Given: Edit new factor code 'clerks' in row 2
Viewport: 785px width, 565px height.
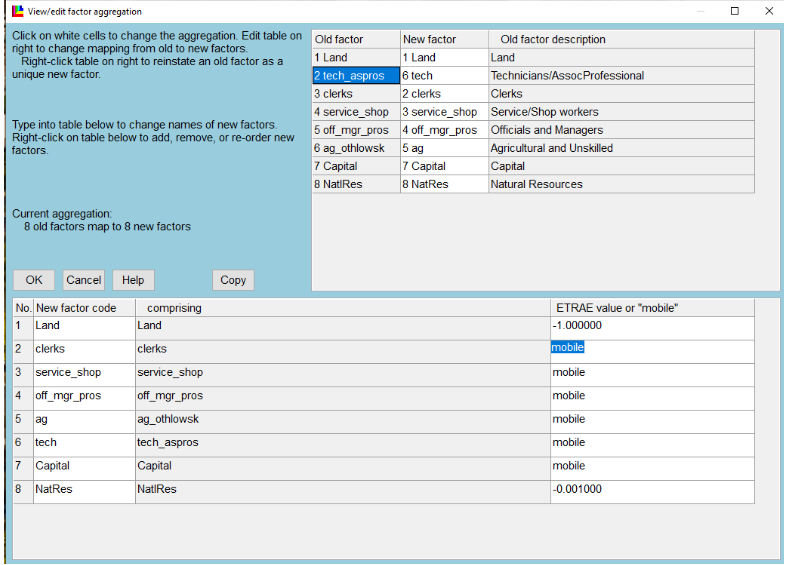Looking at the screenshot, I should click(84, 351).
